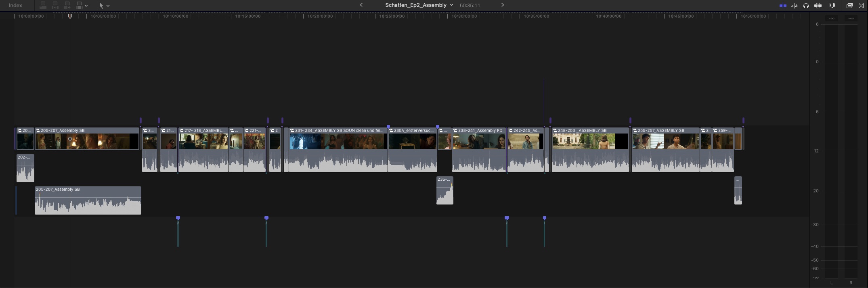The image size is (868, 288).
Task: Click ruler timecode 10:25:00:00
Action: [x=392, y=17]
